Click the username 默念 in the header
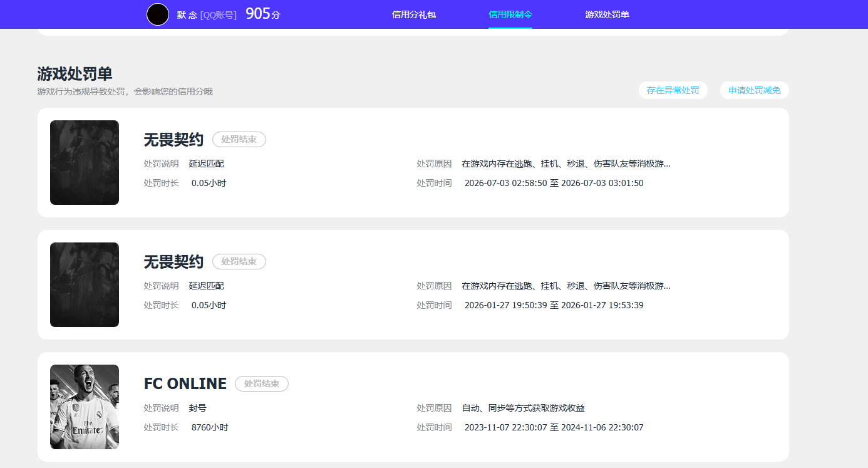Image resolution: width=868 pixels, height=468 pixels. (x=187, y=15)
